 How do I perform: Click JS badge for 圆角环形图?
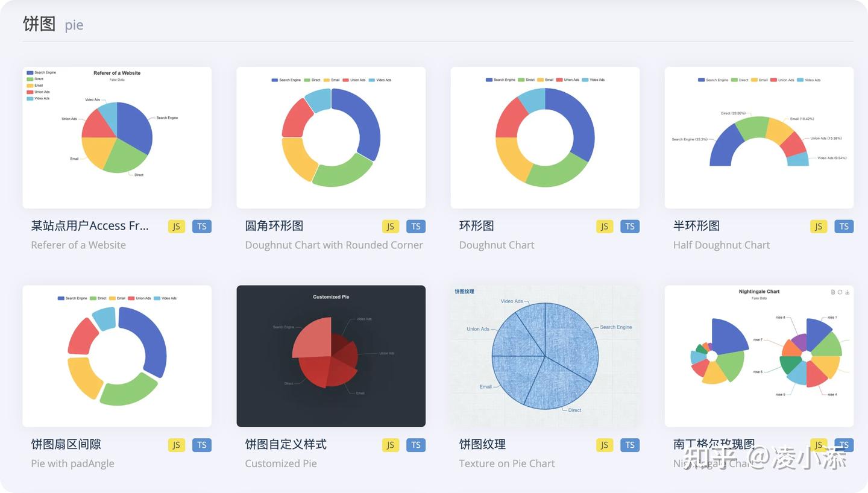pos(391,227)
